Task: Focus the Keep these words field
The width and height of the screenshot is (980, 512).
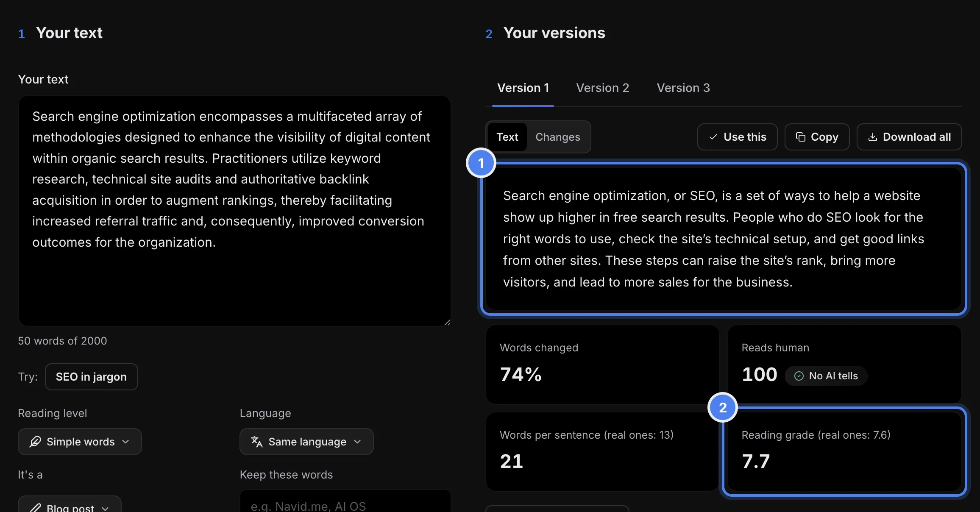Action: [x=345, y=501]
